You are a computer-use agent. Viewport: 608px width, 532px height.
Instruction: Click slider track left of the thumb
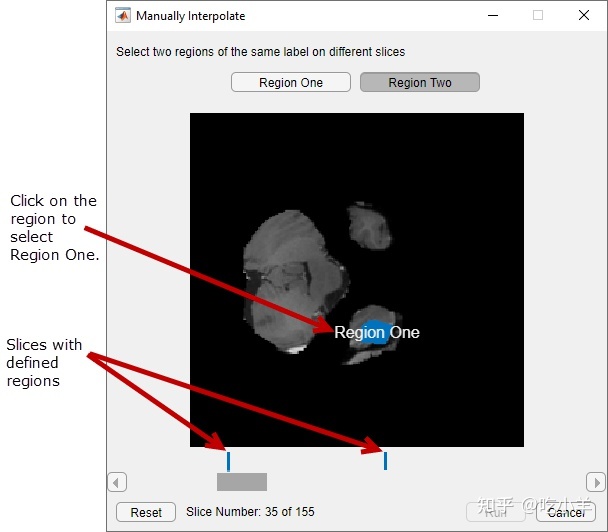(x=170, y=482)
